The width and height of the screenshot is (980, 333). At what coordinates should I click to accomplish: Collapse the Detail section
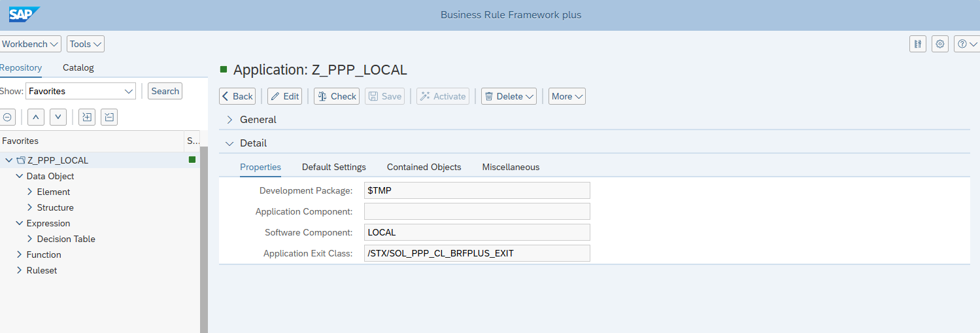click(229, 143)
